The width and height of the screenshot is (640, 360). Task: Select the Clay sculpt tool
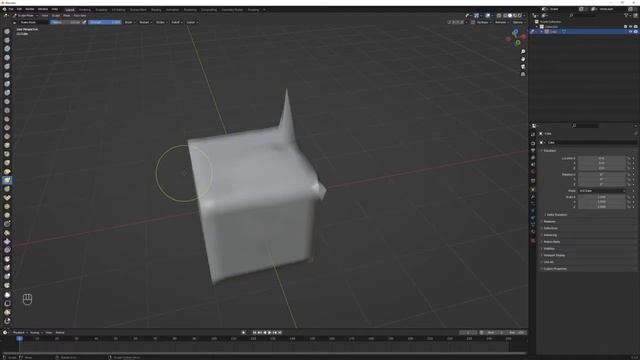coord(7,49)
